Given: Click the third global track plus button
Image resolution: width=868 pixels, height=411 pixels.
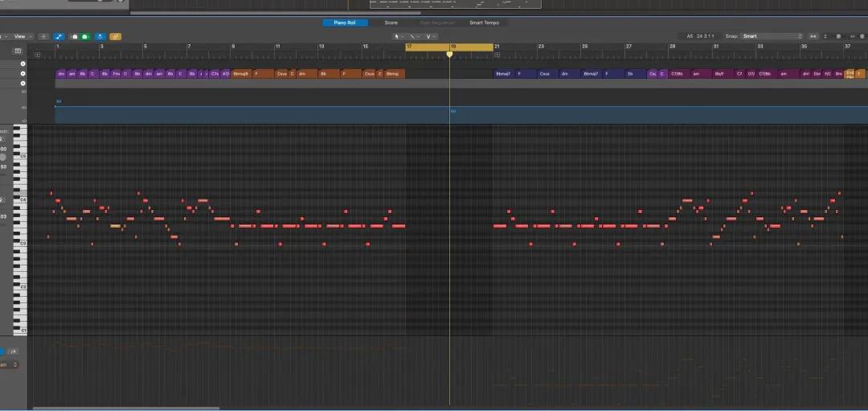Looking at the screenshot, I should click(x=23, y=83).
